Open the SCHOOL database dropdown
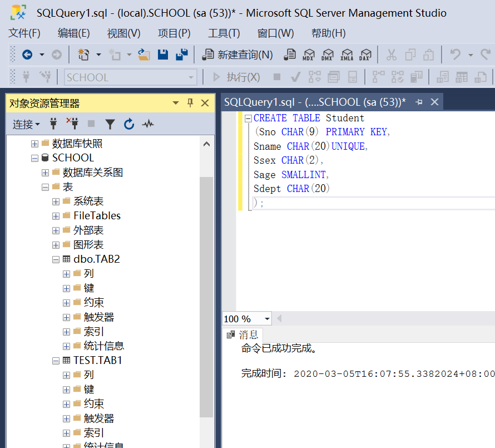Viewport: 495px width, 448px height. [x=191, y=77]
